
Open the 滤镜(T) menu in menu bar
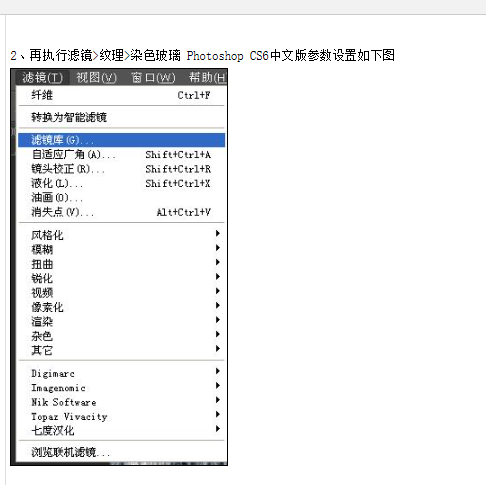[42, 78]
